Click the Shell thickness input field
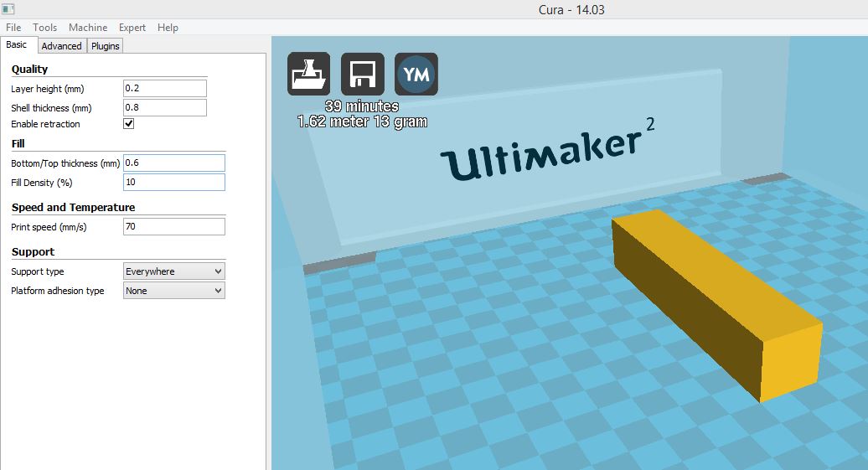 click(164, 108)
